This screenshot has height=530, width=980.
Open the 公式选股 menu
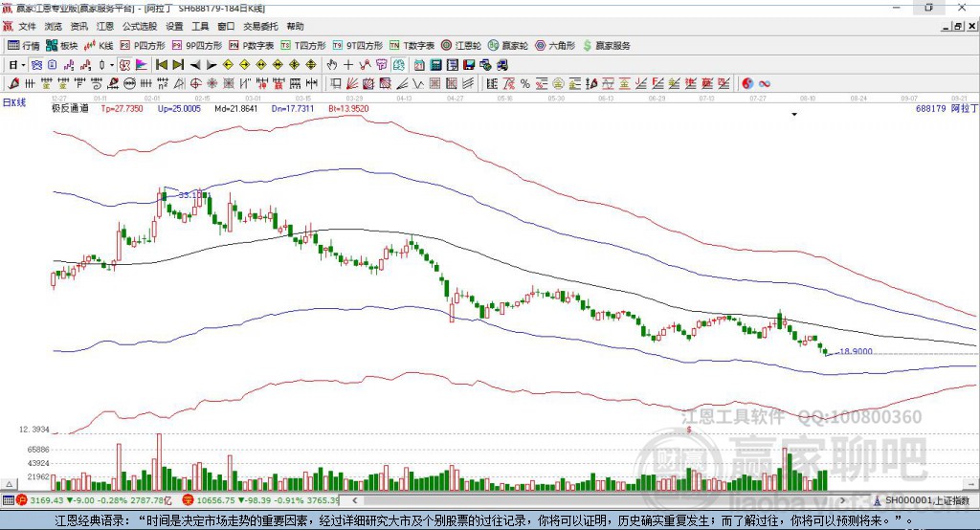click(x=140, y=26)
